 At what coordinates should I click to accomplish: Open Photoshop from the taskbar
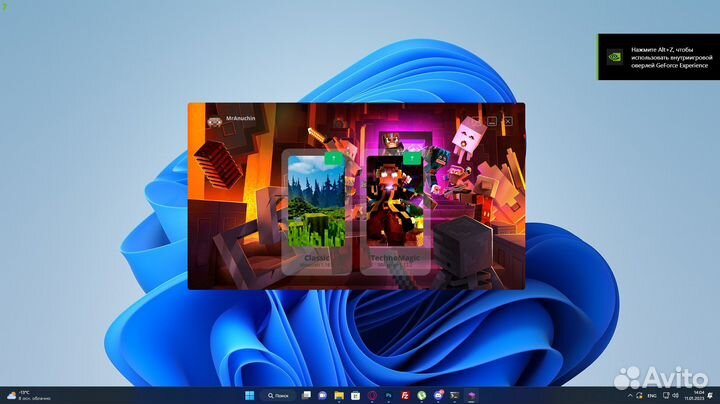[x=388, y=395]
